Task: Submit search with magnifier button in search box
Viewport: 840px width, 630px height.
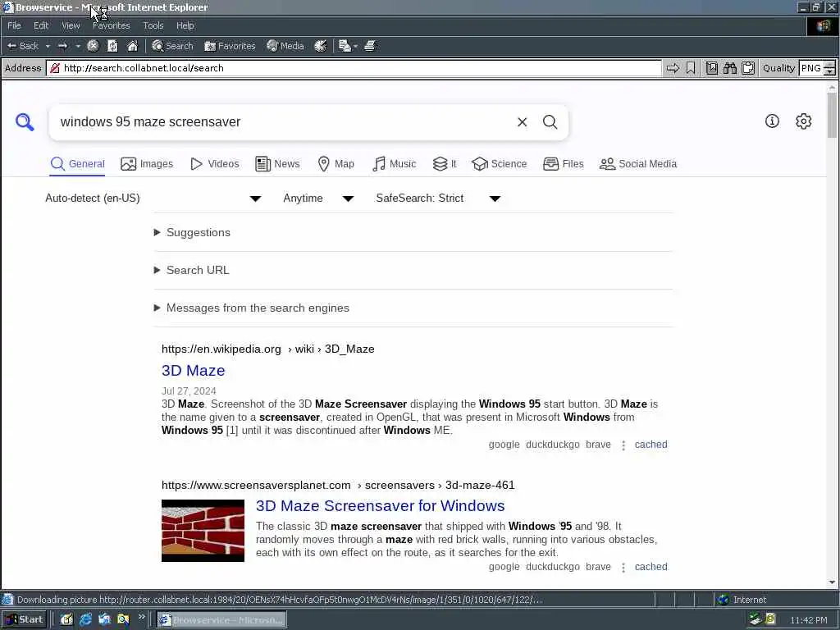Action: click(550, 122)
